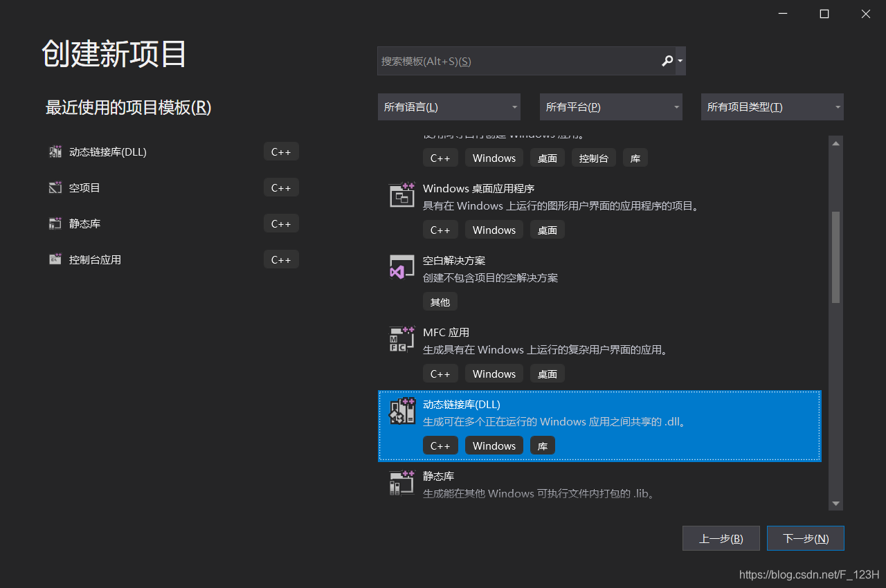Screen dimensions: 886x588
Task: Select the MFC 应用 template title
Action: click(x=446, y=332)
